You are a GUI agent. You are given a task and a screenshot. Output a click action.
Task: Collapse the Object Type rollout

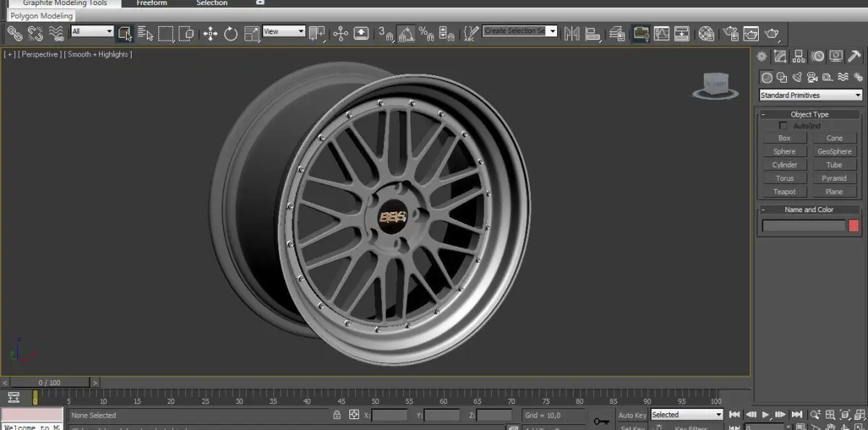(x=809, y=114)
